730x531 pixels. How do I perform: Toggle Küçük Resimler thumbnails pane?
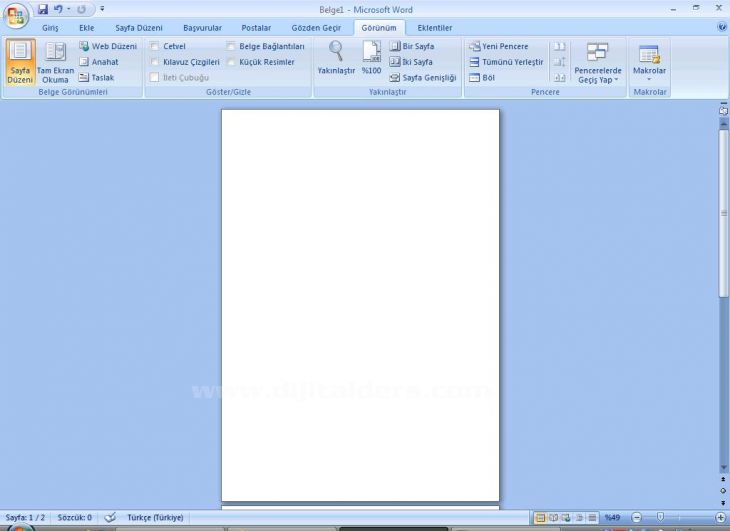point(231,62)
